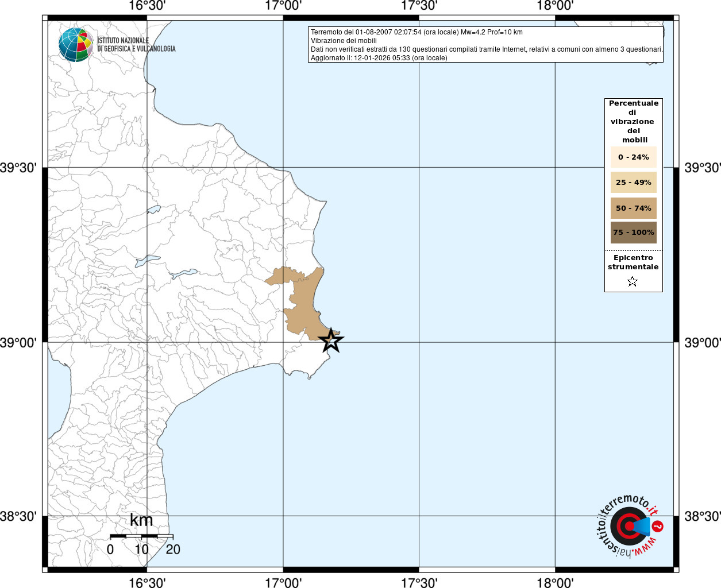Click the bottom 17°30' longitude label

tap(419, 582)
